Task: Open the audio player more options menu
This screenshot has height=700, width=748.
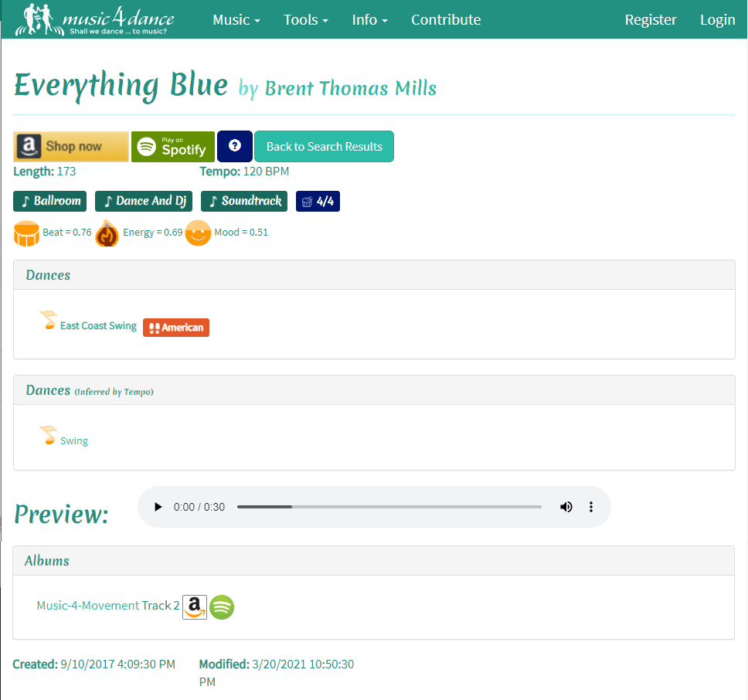Action: [591, 507]
